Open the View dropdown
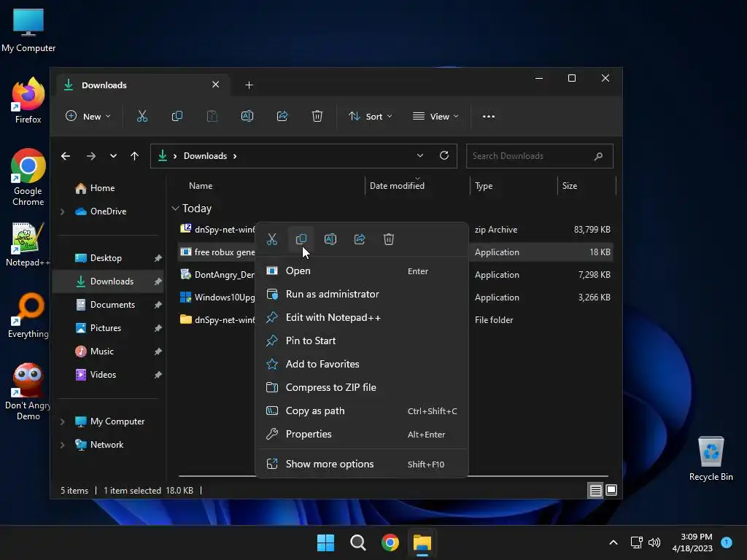747x560 pixels. [x=436, y=116]
